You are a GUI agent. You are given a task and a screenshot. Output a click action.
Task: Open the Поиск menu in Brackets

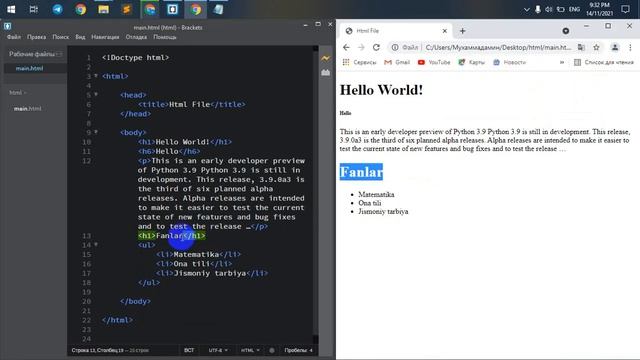pos(61,37)
